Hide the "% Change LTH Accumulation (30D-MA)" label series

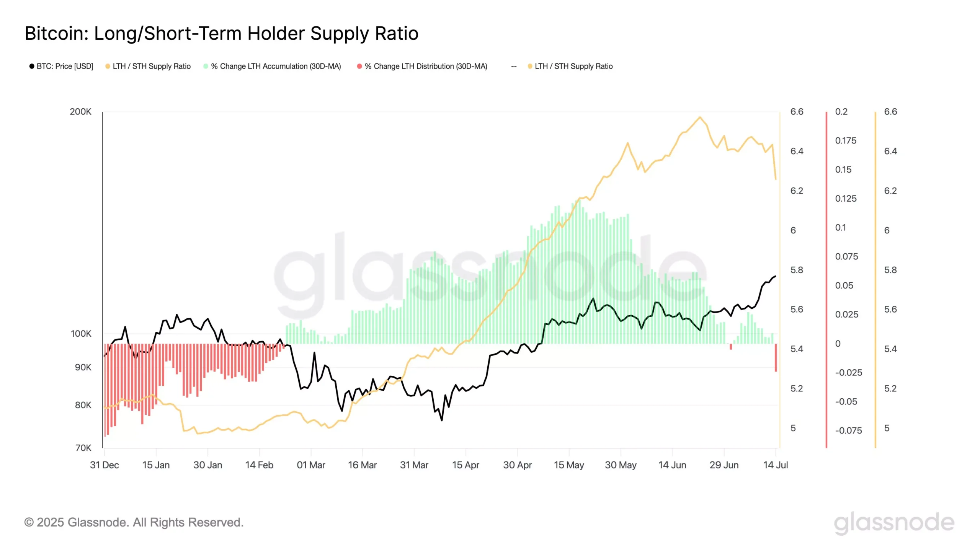tap(276, 66)
